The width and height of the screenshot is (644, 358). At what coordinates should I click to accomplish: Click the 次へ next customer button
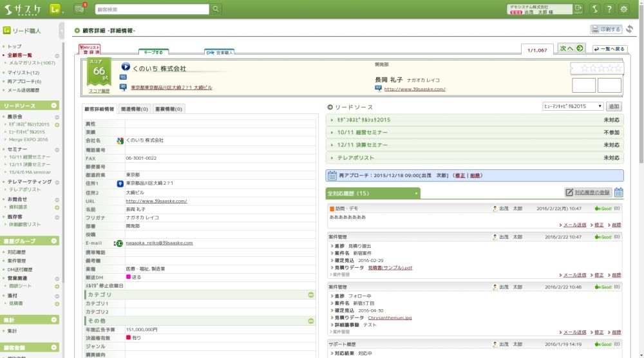tap(571, 48)
